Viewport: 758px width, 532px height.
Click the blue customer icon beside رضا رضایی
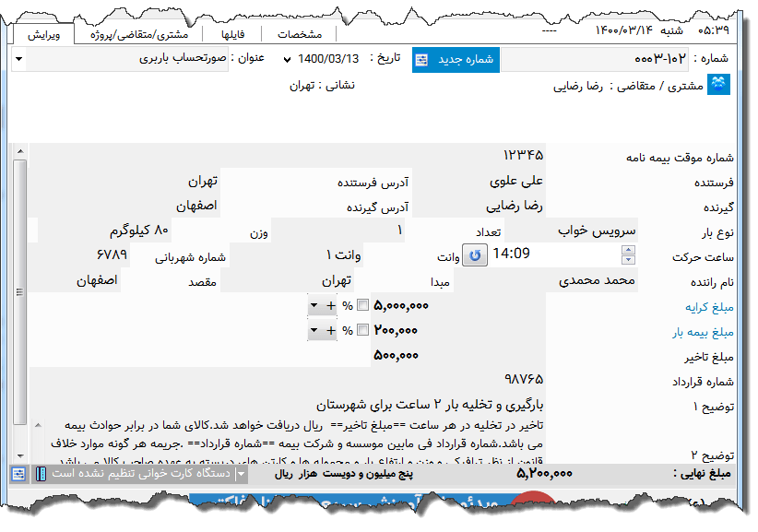click(717, 84)
